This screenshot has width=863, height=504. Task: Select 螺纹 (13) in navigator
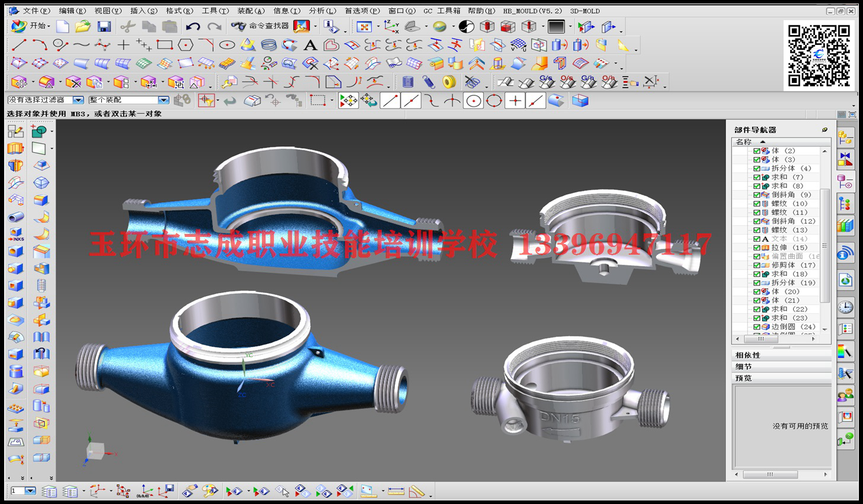coord(789,230)
